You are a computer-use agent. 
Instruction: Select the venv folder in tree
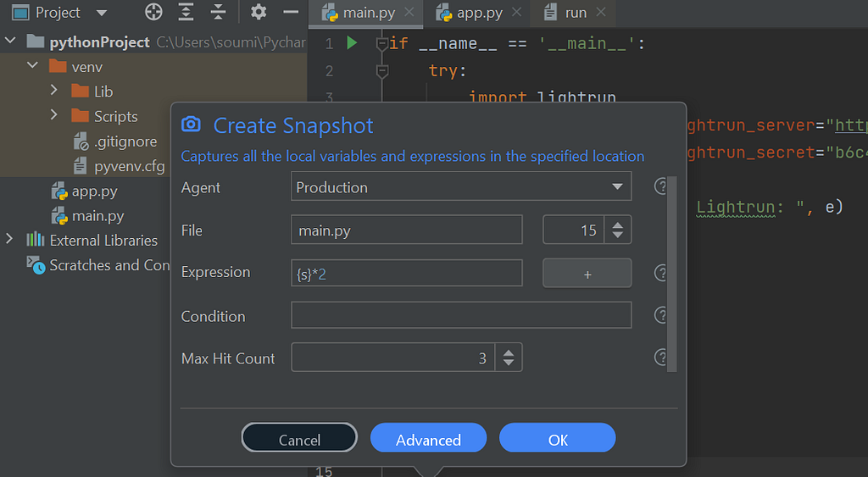pyautogui.click(x=87, y=67)
